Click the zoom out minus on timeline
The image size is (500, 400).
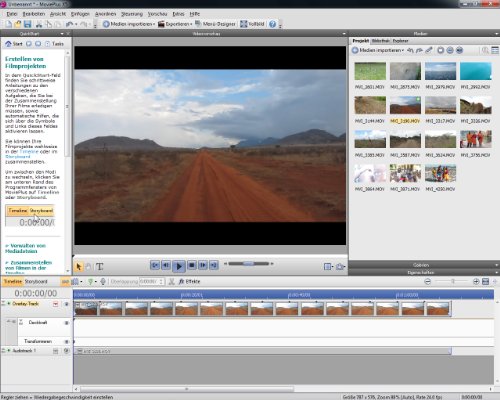428,282
